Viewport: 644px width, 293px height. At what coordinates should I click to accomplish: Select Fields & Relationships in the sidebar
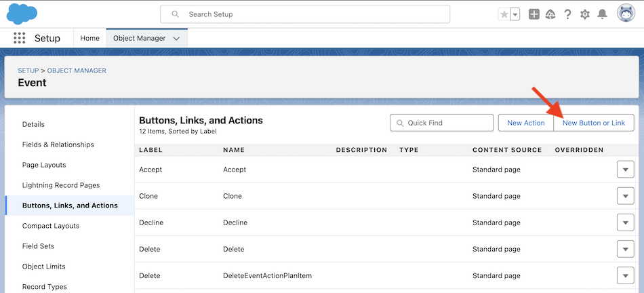[58, 144]
